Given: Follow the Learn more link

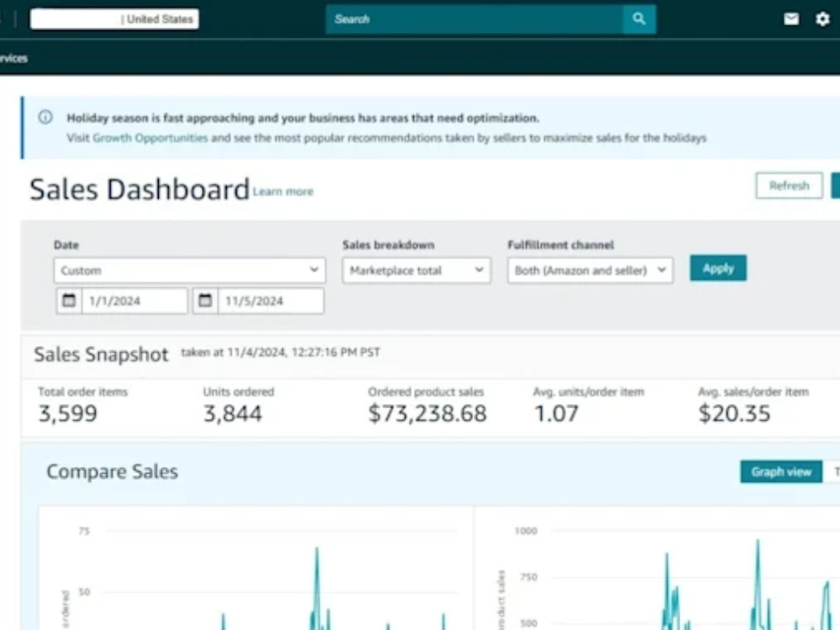Looking at the screenshot, I should 283,192.
